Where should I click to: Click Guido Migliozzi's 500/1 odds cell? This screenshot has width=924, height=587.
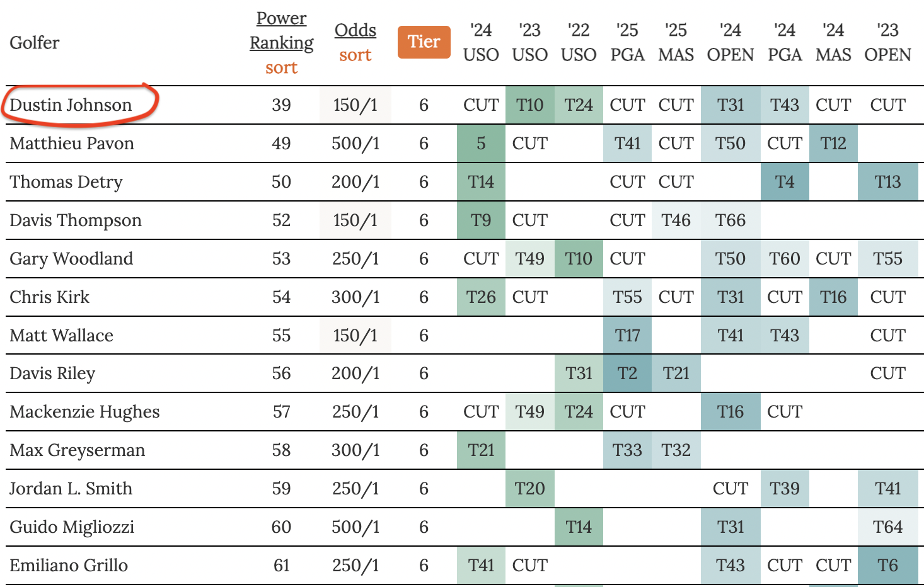(355, 527)
